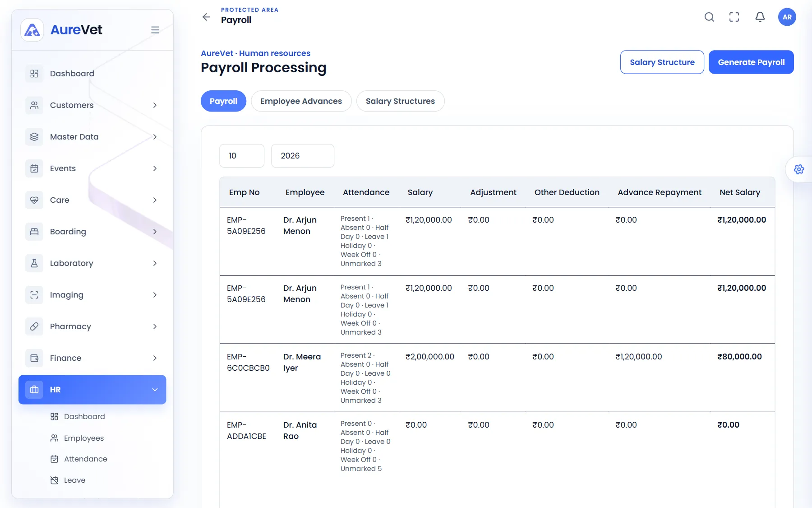Switch to the Salary Structures tab

tap(400, 101)
